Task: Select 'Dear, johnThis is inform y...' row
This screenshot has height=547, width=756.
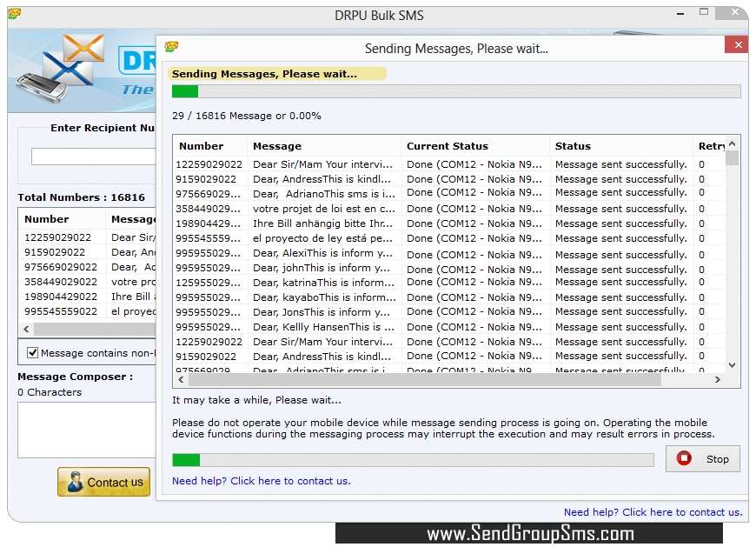Action: (x=449, y=269)
